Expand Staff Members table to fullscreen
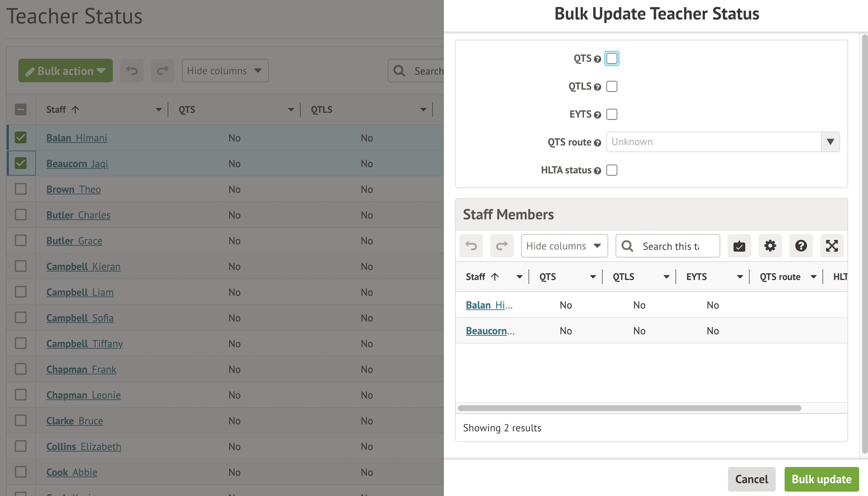Image resolution: width=868 pixels, height=496 pixels. [832, 246]
